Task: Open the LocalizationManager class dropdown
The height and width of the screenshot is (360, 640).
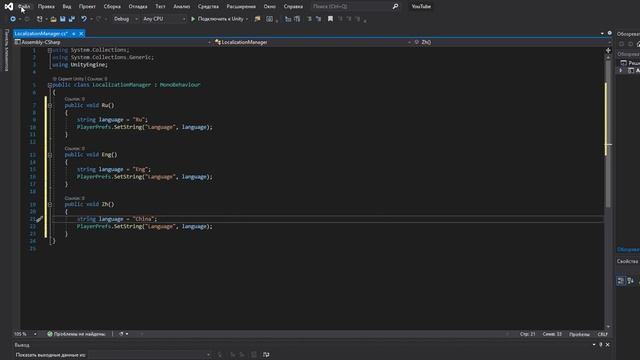Action: (313, 42)
